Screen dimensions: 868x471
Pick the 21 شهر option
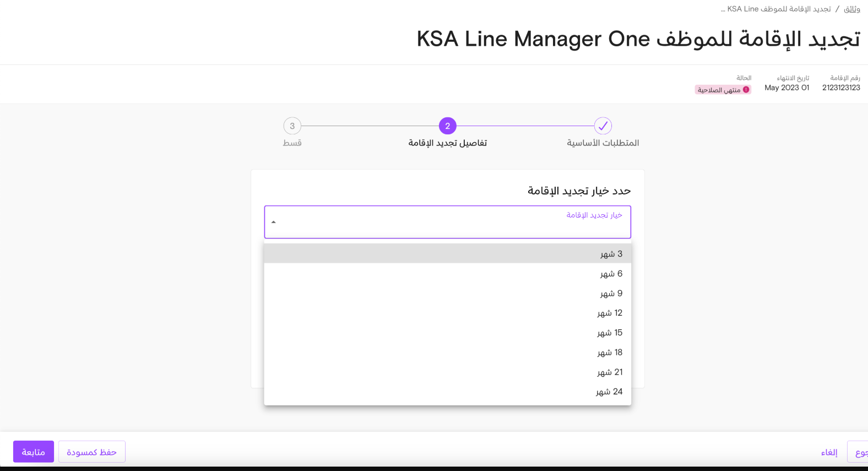pos(448,372)
